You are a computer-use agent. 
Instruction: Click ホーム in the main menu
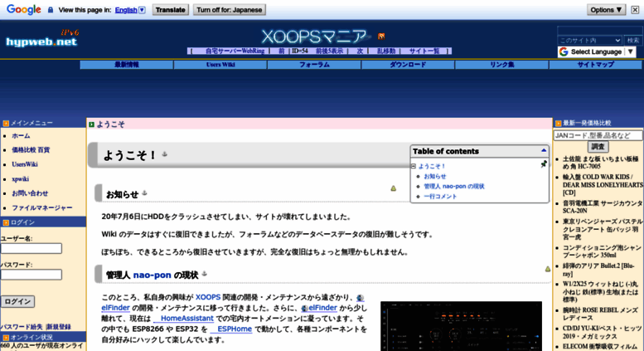coord(21,135)
